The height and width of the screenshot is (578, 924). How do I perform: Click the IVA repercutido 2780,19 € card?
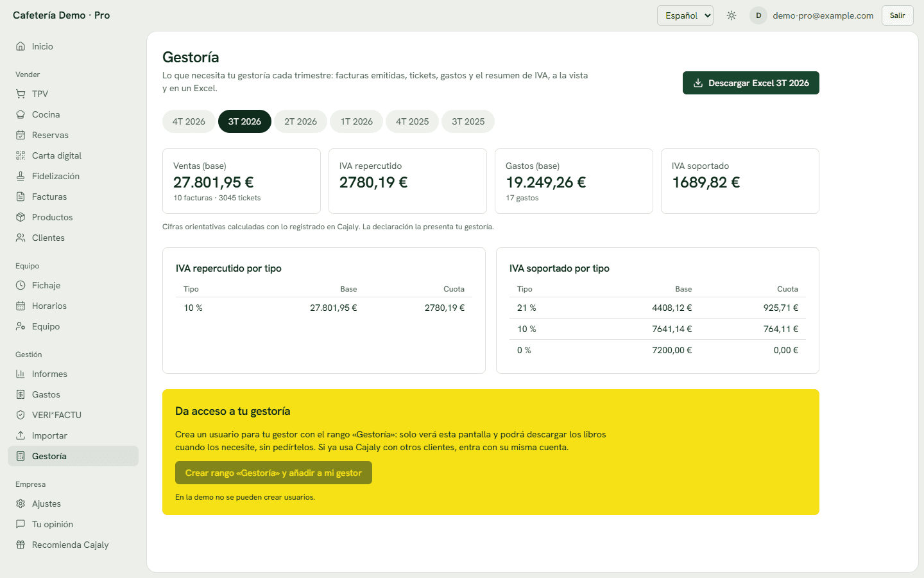point(407,181)
